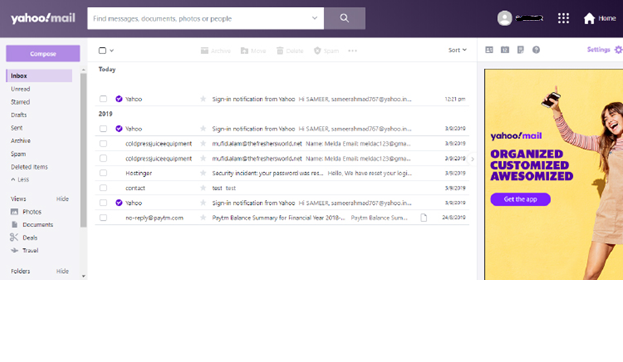Open the calendar panel icon
Viewport: 623px width, 362px height.
tap(505, 50)
